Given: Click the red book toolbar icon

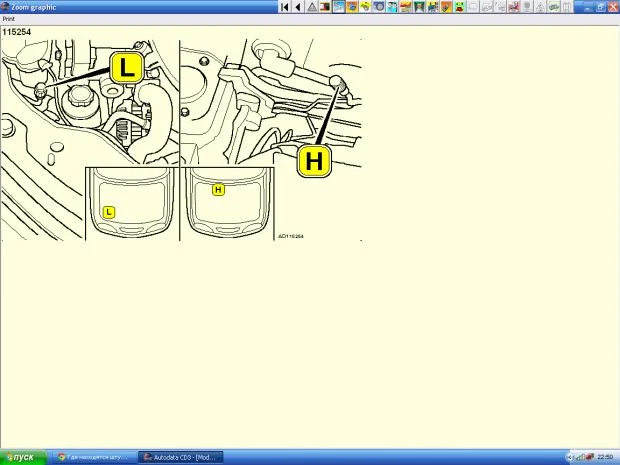Looking at the screenshot, I should (326, 7).
